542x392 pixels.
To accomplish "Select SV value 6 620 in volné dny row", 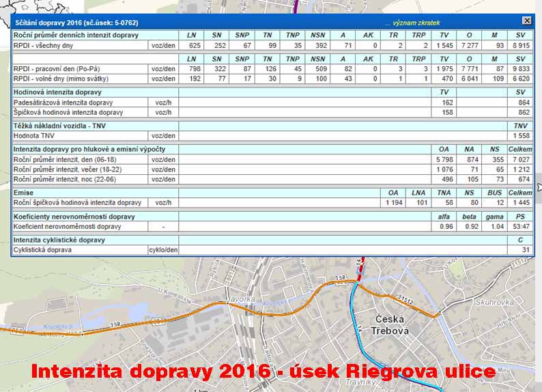I will click(x=521, y=79).
